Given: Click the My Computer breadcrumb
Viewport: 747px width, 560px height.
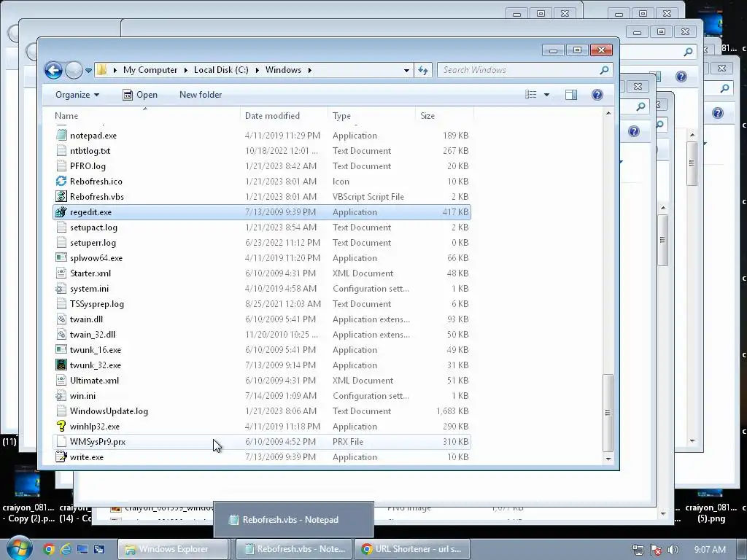Looking at the screenshot, I should [x=150, y=70].
